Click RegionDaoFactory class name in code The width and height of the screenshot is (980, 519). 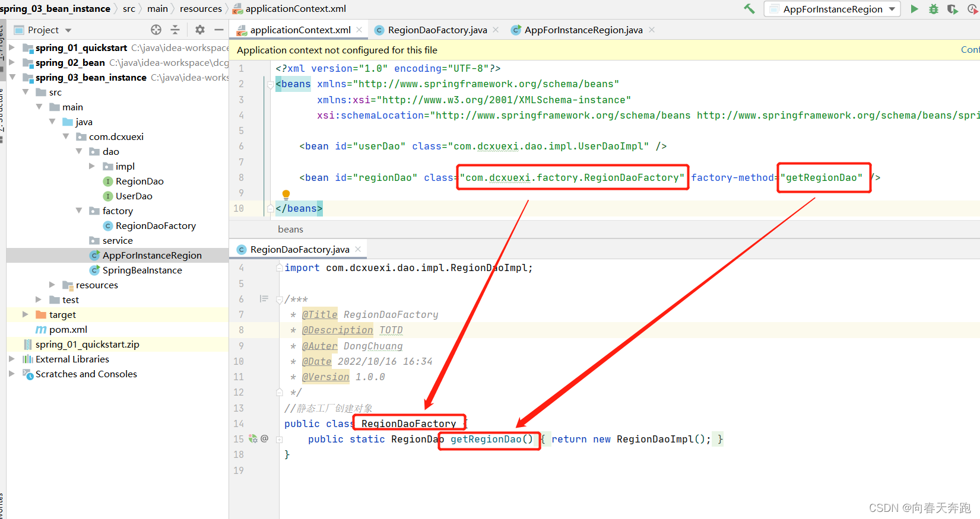click(x=409, y=424)
